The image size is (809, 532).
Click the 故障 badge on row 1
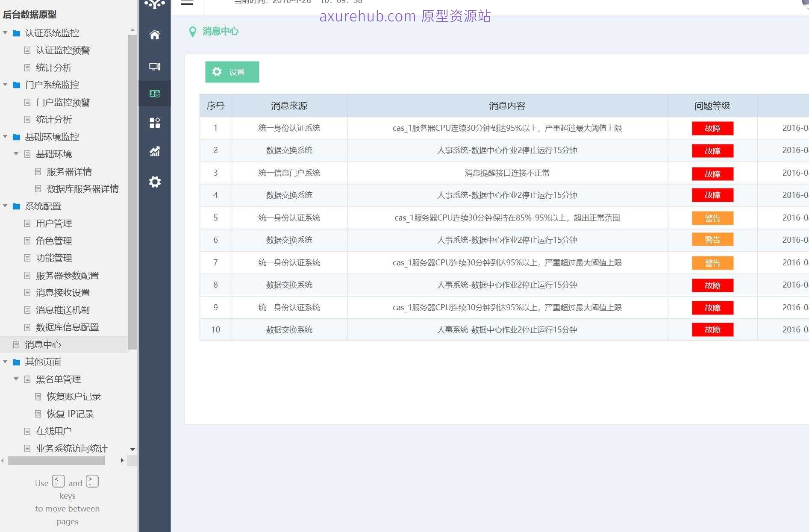(x=712, y=128)
